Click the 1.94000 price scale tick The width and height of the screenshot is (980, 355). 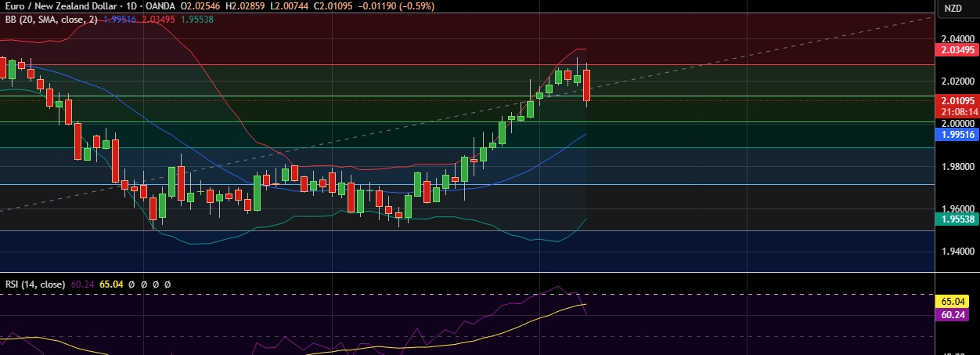pos(957,251)
